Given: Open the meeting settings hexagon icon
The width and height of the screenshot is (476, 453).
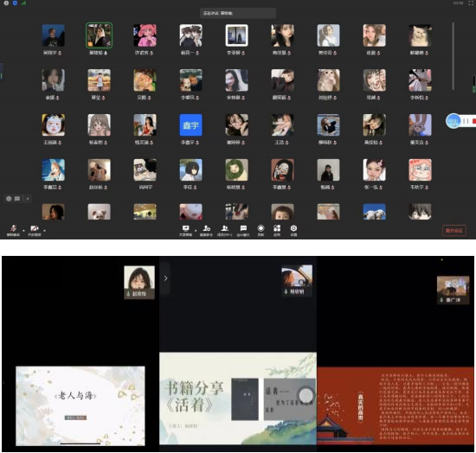Looking at the screenshot, I should point(293,228).
